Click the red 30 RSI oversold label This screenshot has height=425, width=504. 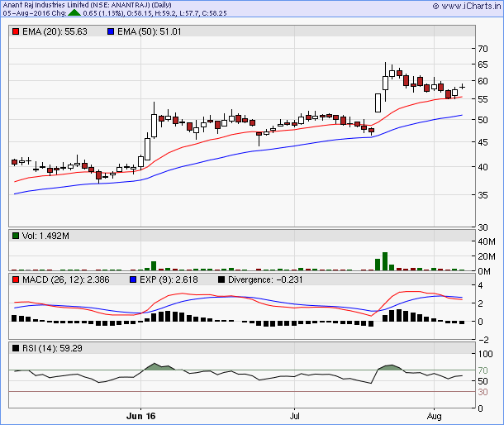[x=483, y=392]
